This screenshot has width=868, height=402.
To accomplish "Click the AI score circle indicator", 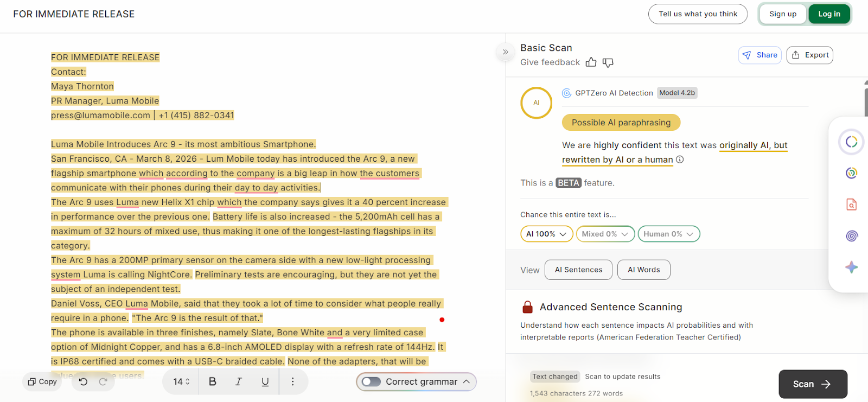I will coord(536,103).
